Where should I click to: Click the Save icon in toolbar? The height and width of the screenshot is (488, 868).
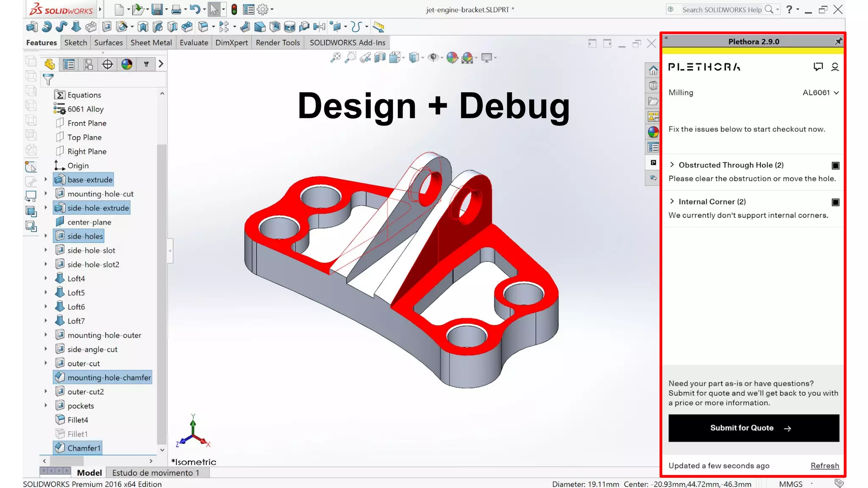(157, 9)
